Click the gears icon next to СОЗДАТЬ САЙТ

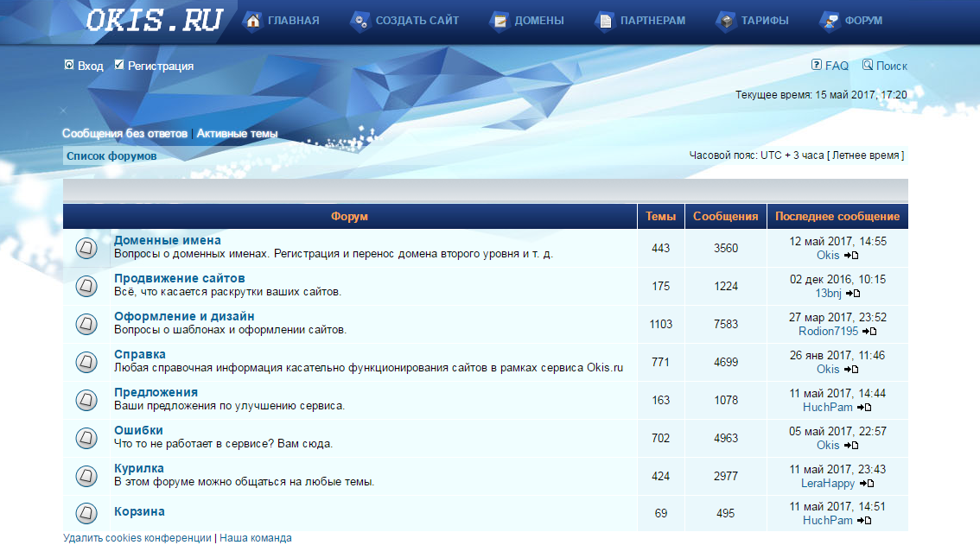[360, 22]
